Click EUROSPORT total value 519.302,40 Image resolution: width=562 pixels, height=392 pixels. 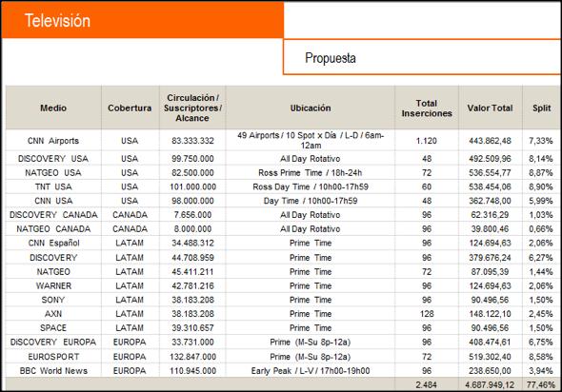pyautogui.click(x=490, y=357)
